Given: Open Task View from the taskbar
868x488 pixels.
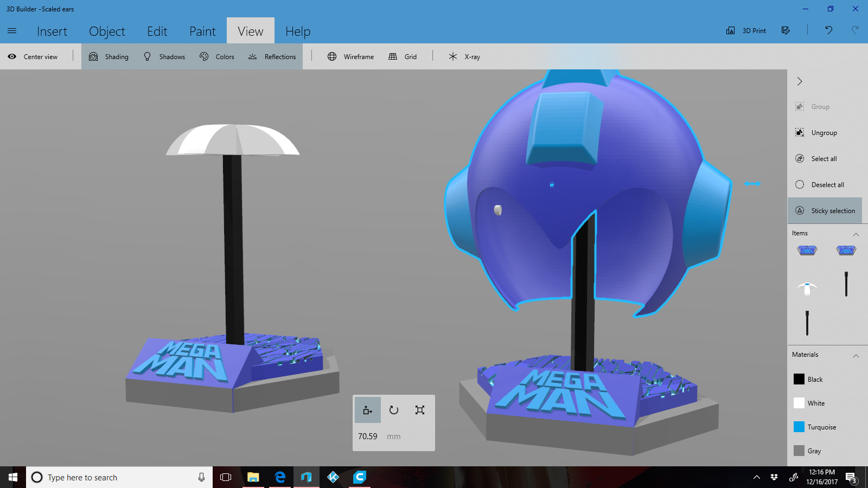Looking at the screenshot, I should pos(226,477).
